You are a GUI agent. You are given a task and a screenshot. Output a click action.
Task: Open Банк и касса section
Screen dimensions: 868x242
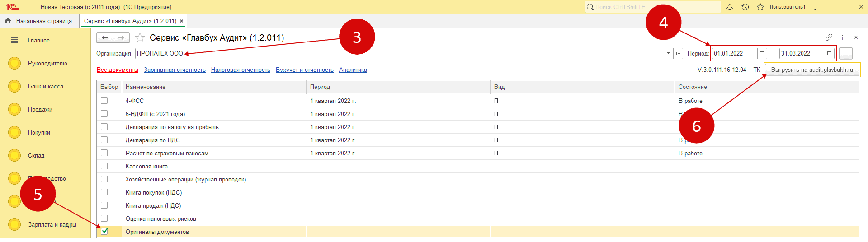click(45, 87)
